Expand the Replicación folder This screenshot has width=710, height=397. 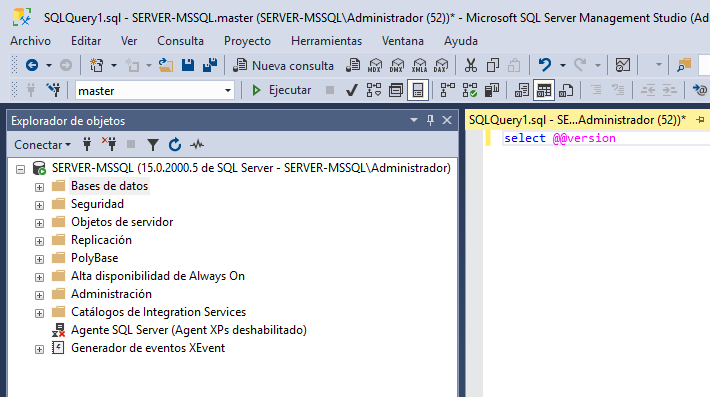coord(39,241)
